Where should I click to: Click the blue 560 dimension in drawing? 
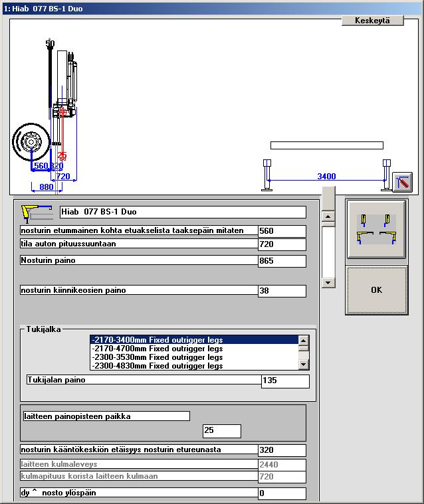[41, 166]
